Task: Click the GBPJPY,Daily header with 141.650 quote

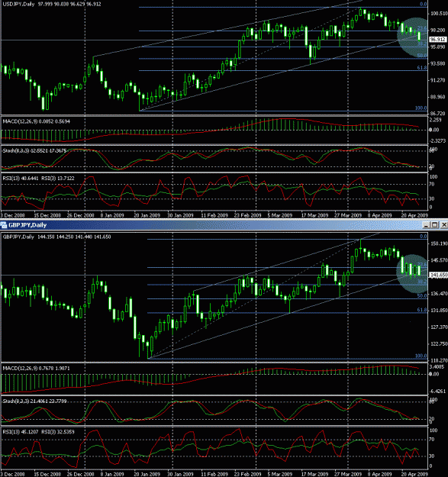Action: coord(56,237)
